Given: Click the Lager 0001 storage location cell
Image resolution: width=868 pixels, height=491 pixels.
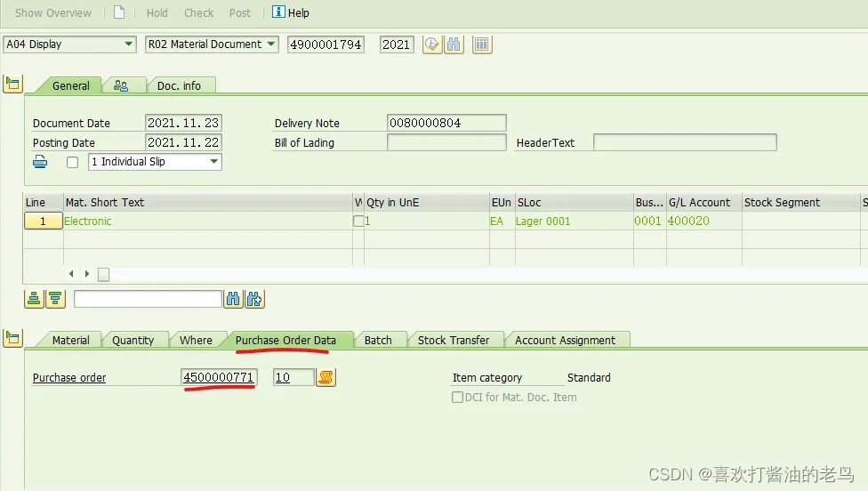Looking at the screenshot, I should 574,221.
